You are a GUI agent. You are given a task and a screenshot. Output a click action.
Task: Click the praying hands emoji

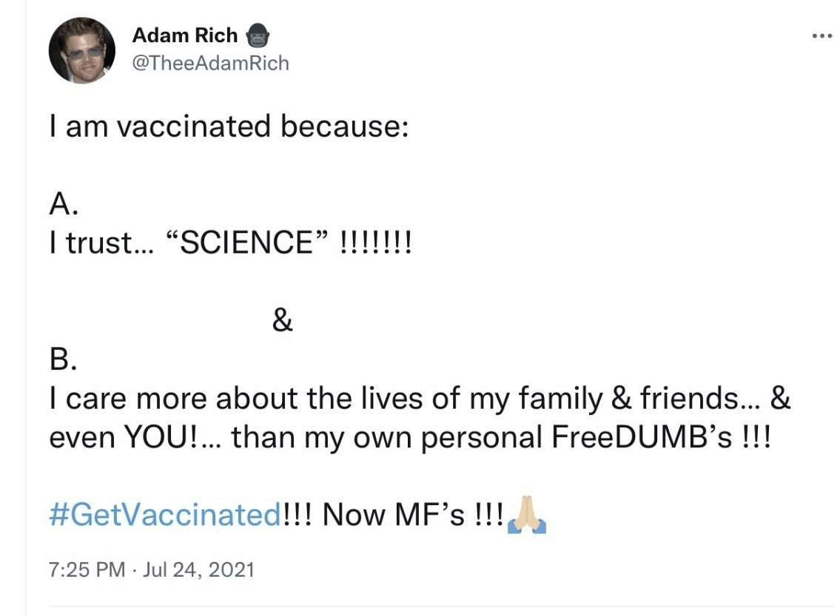(526, 516)
